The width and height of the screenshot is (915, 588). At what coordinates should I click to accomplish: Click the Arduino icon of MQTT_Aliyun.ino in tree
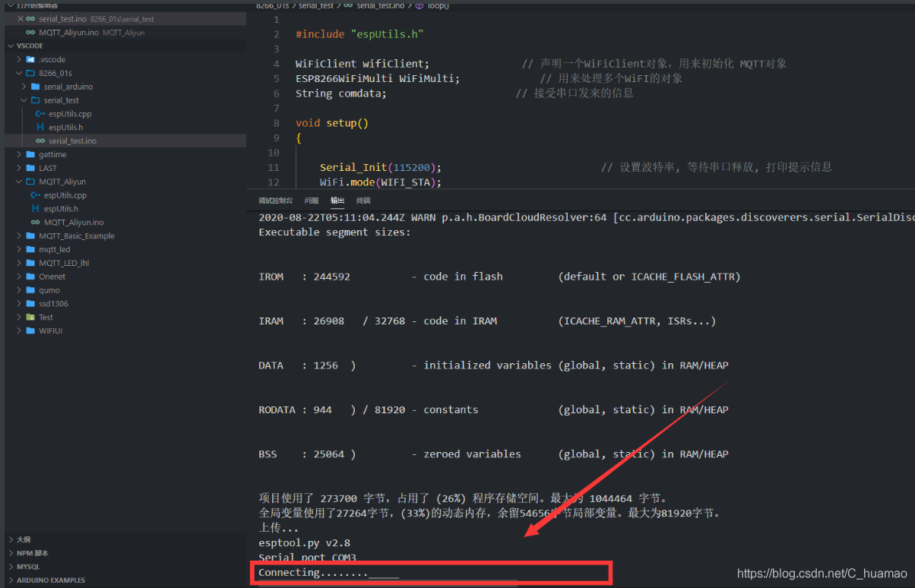[x=35, y=223]
